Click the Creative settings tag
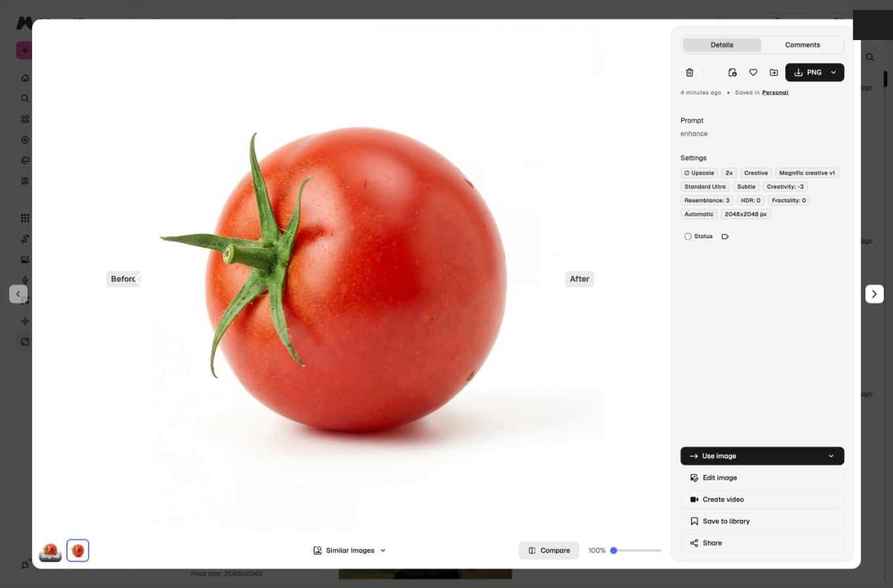This screenshot has height=588, width=893. (x=756, y=173)
